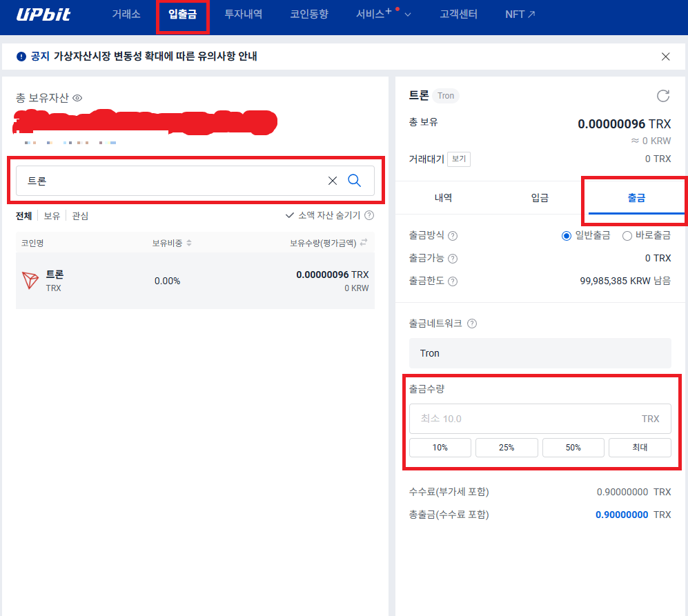Click help icon next to 출금방식
Image resolution: width=688 pixels, height=616 pixels.
point(453,236)
